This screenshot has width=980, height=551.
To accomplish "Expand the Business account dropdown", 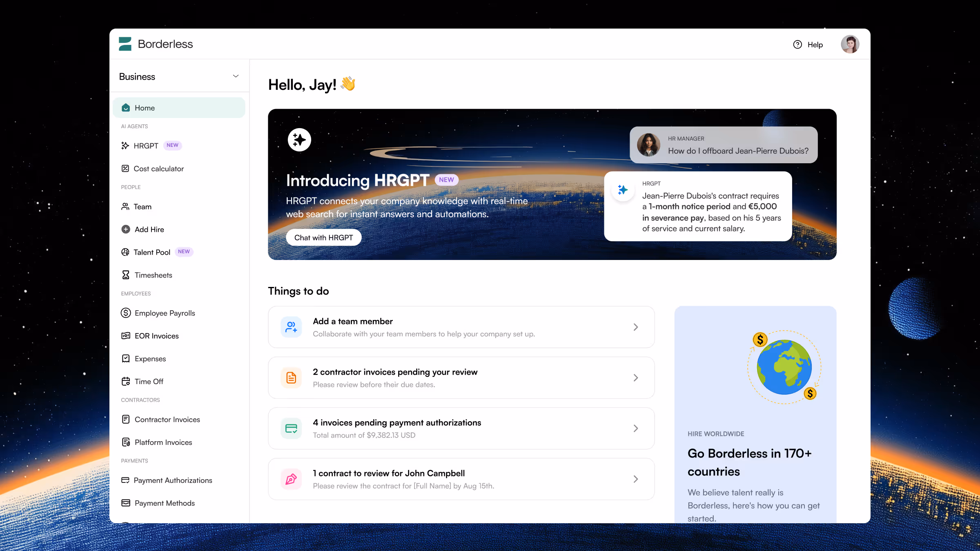I will pos(236,76).
